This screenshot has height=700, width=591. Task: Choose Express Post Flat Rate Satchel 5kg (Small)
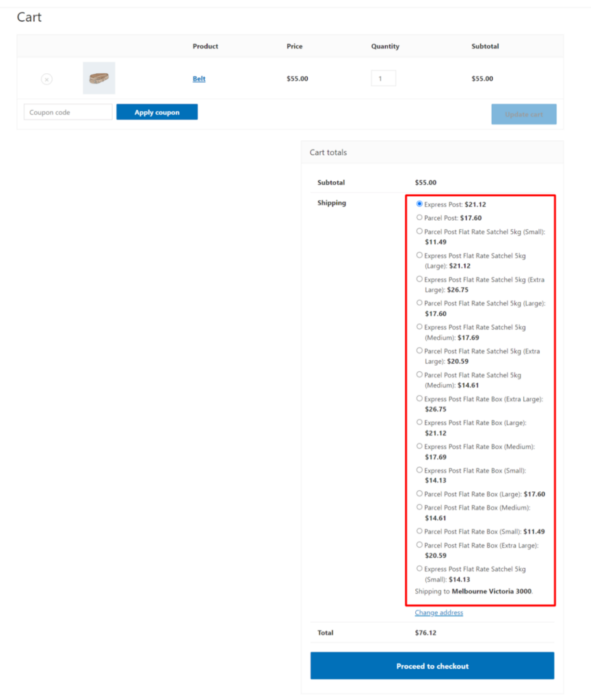pyautogui.click(x=419, y=568)
